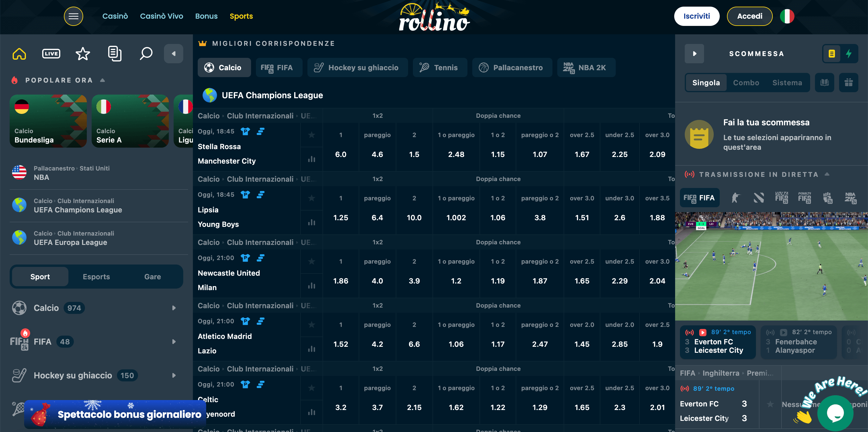
Task: Click the Accedi login button
Action: pyautogui.click(x=749, y=16)
